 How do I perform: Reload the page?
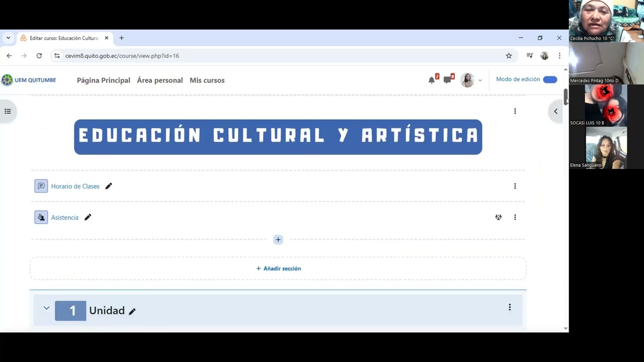39,56
